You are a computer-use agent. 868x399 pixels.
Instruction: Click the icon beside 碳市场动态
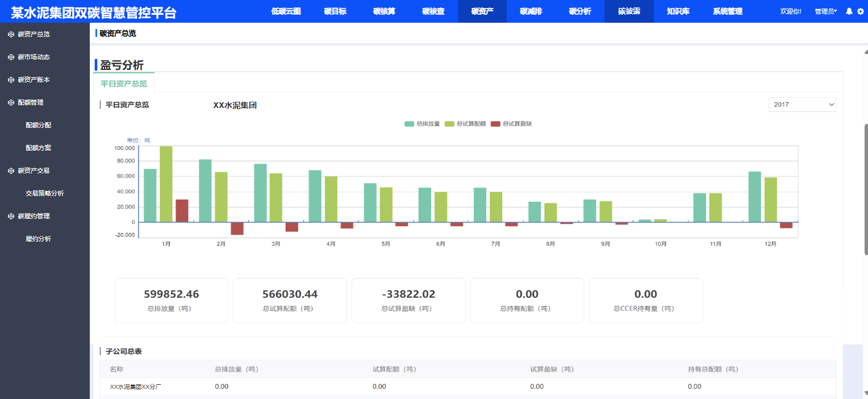tap(11, 57)
